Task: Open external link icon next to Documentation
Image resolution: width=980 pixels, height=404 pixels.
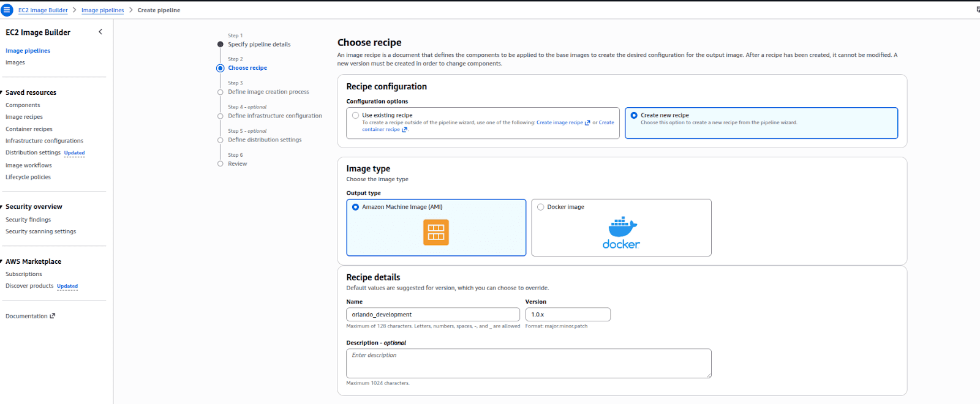Action: click(x=53, y=316)
